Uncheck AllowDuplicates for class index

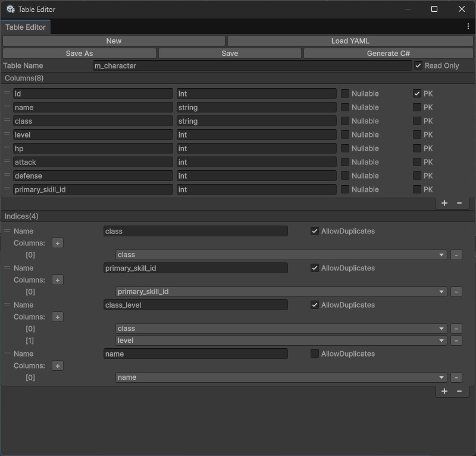coord(315,231)
